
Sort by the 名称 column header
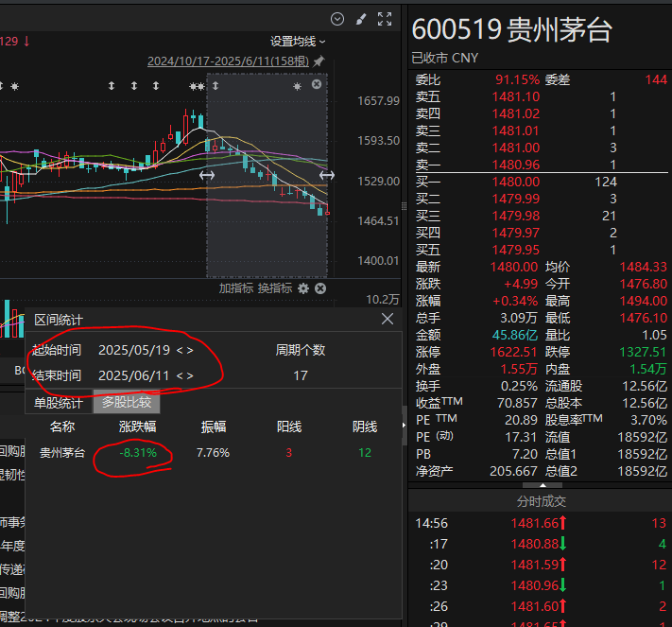pyautogui.click(x=62, y=427)
